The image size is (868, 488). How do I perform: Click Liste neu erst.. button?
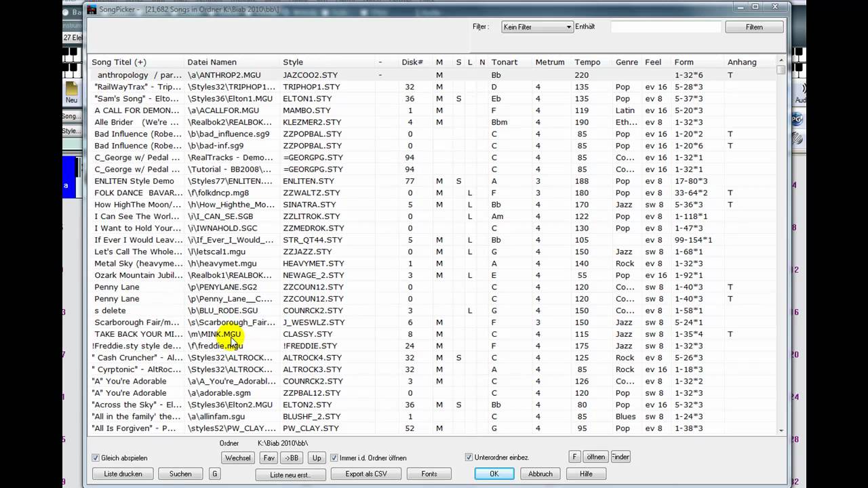tap(290, 474)
